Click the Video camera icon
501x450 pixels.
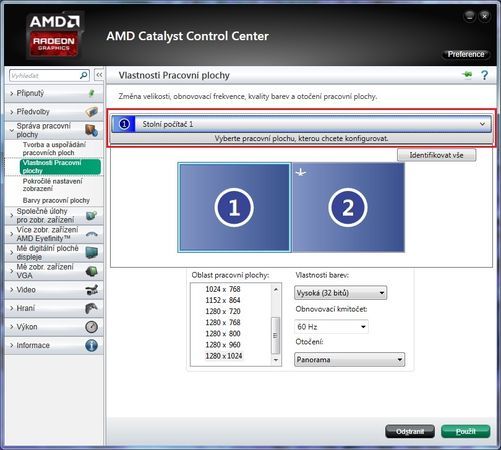click(92, 290)
